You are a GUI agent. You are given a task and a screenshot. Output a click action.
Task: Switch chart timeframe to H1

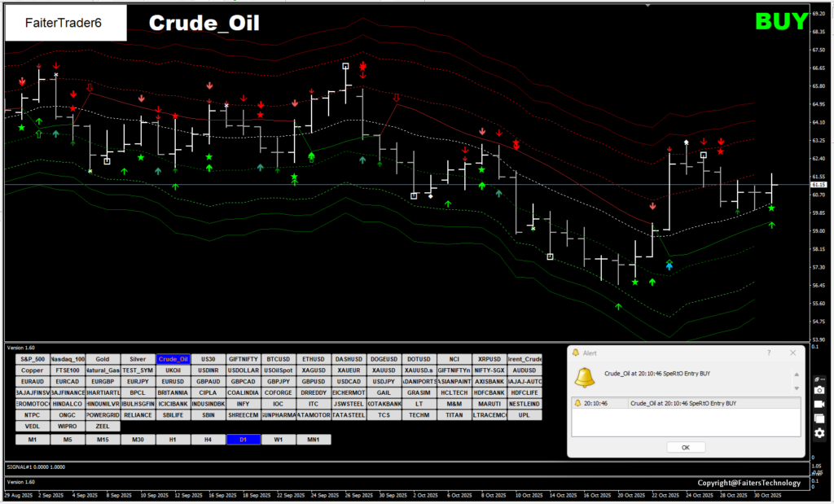point(173,440)
